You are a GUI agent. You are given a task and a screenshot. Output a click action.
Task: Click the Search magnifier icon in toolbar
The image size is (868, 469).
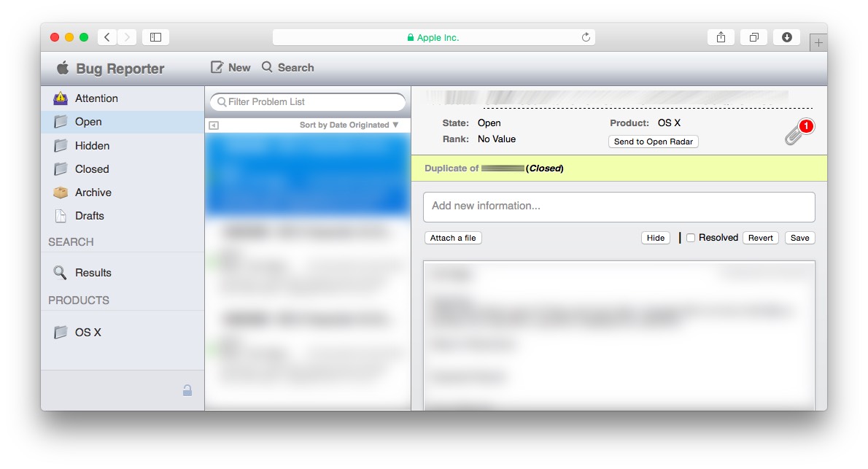pos(268,67)
